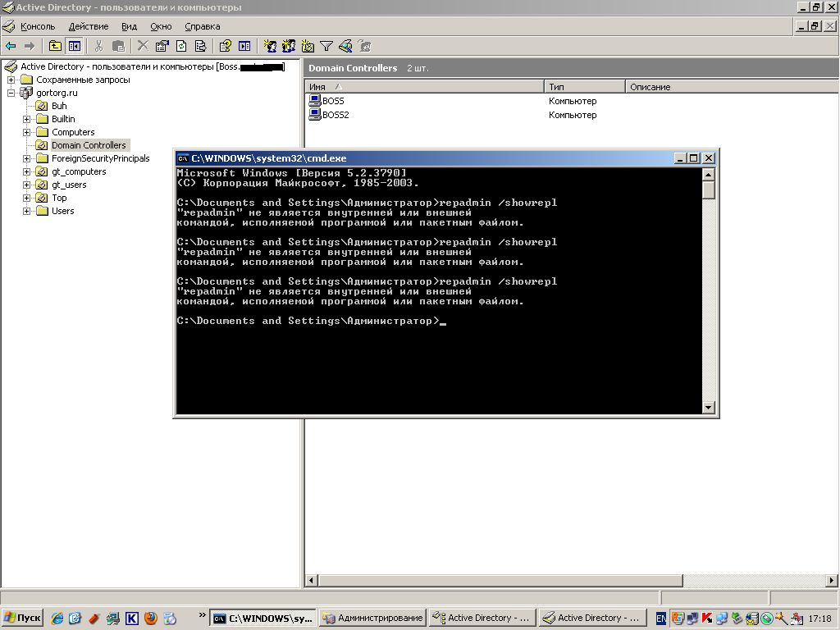Expand the Users folder
Image resolution: width=840 pixels, height=630 pixels.
pos(26,211)
